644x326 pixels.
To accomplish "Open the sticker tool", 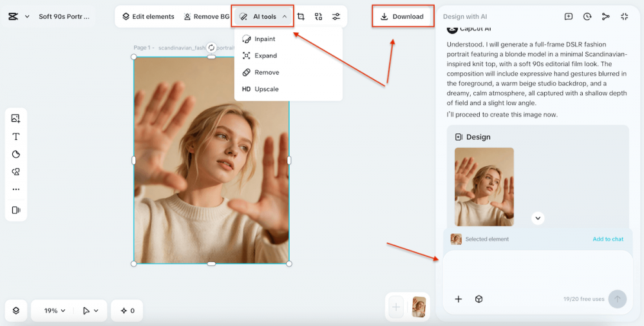I will click(15, 154).
